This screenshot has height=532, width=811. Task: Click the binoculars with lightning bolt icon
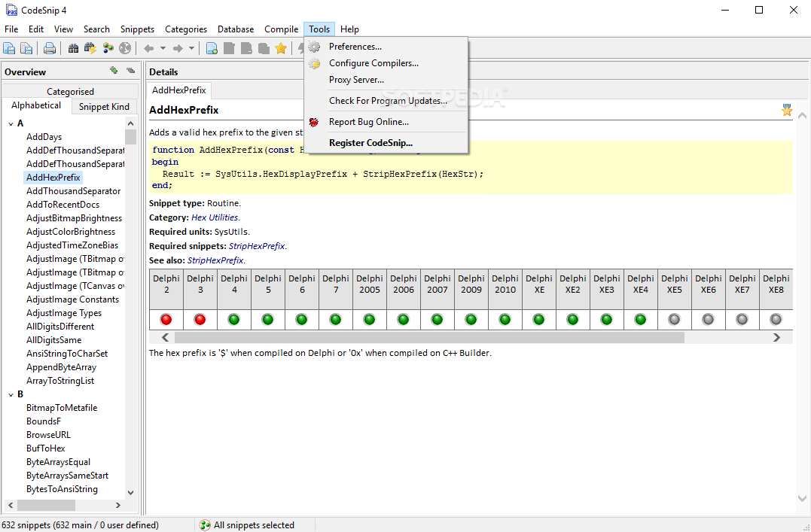point(90,49)
